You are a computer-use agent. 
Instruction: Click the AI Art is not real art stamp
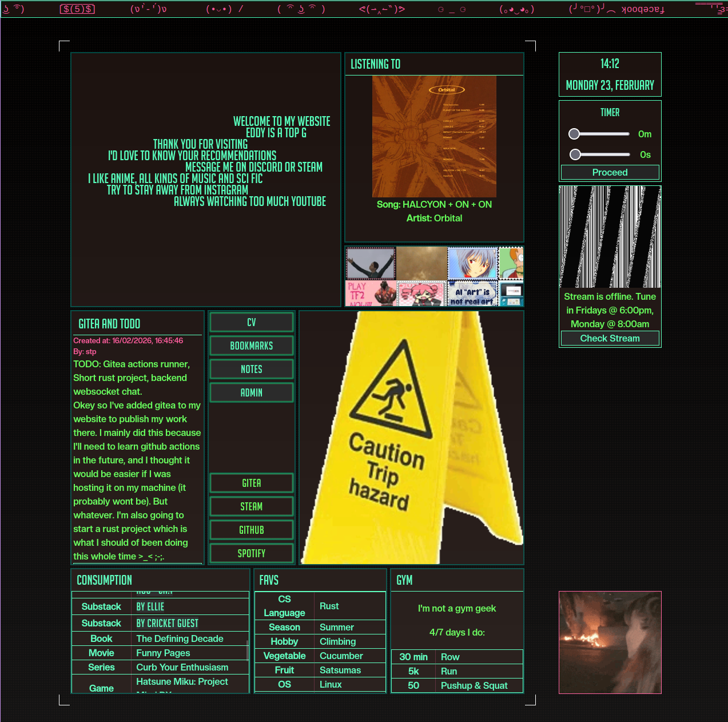473,293
